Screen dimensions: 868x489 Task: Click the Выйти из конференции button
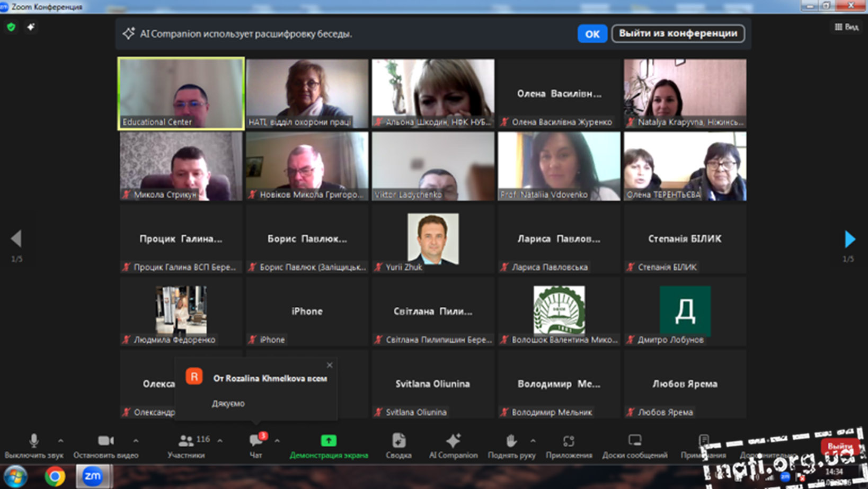click(678, 33)
